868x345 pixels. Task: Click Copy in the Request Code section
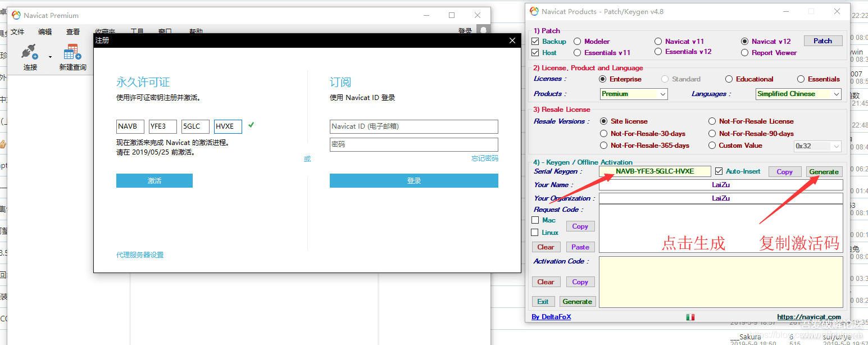point(580,226)
